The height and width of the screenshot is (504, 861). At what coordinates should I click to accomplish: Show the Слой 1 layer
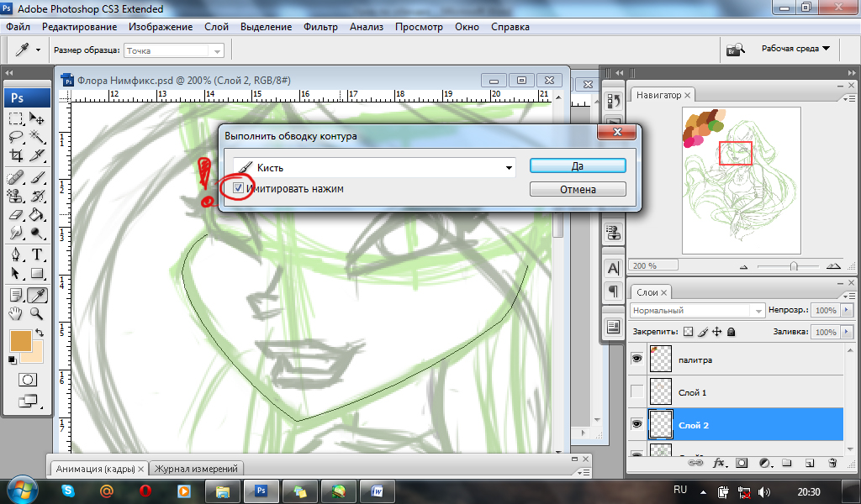(637, 392)
